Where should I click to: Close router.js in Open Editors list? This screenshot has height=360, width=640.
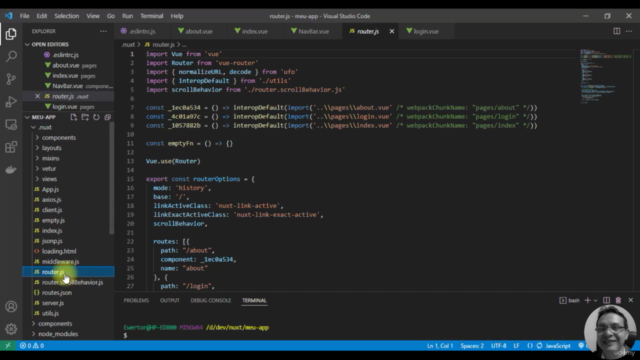click(38, 96)
